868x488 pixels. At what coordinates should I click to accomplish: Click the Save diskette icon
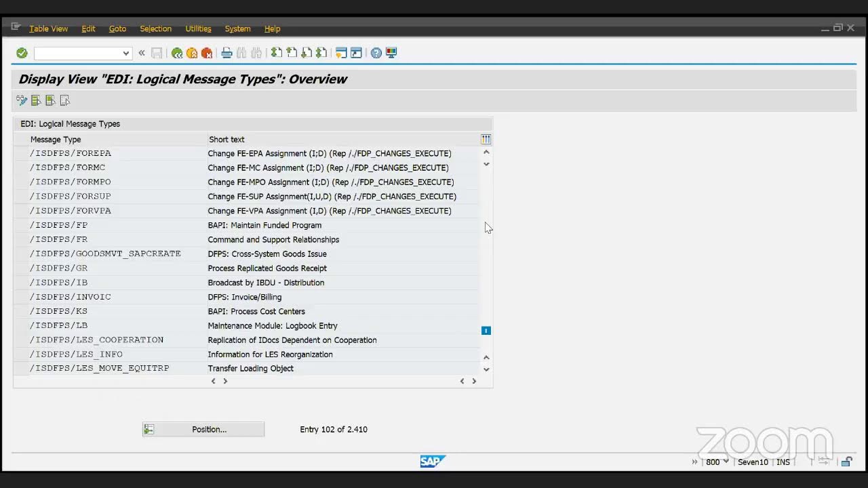(x=157, y=53)
